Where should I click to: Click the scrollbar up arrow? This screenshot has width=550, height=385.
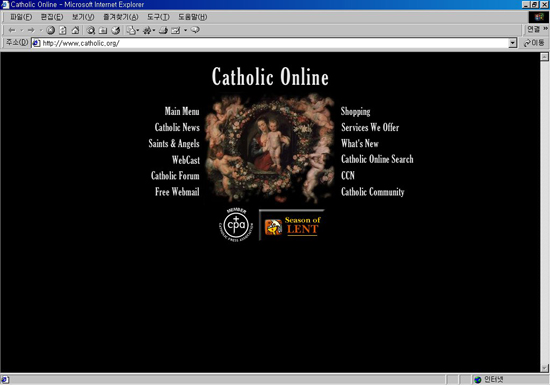click(544, 57)
